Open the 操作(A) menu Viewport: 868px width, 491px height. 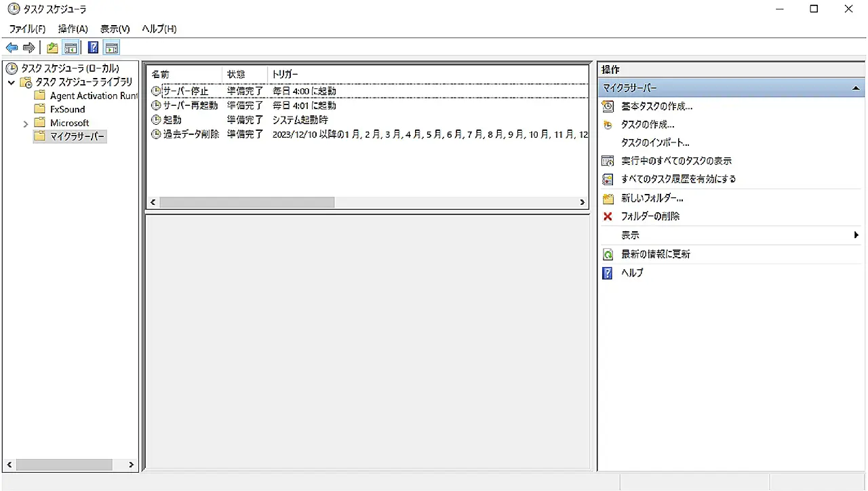[x=73, y=28]
